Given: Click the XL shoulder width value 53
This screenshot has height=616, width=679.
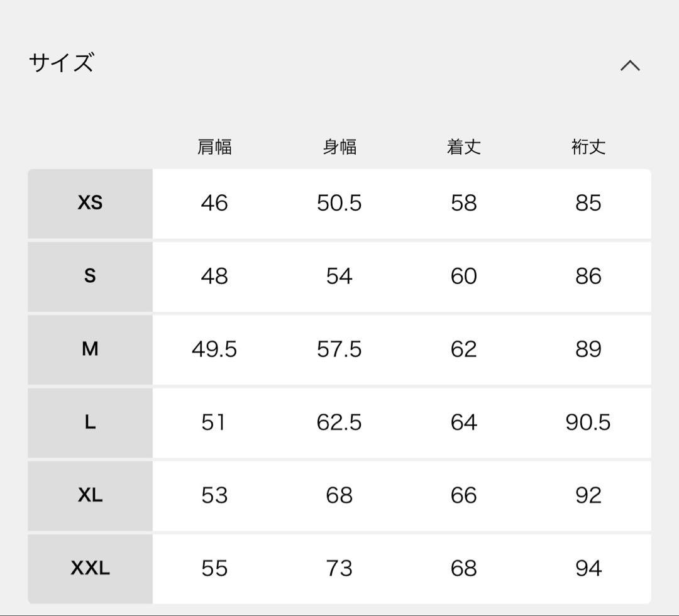Looking at the screenshot, I should pyautogui.click(x=214, y=495).
